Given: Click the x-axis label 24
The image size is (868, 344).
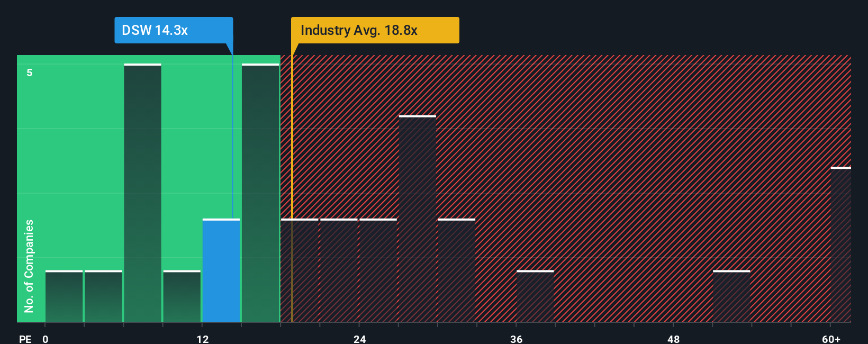Looking at the screenshot, I should 360,339.
